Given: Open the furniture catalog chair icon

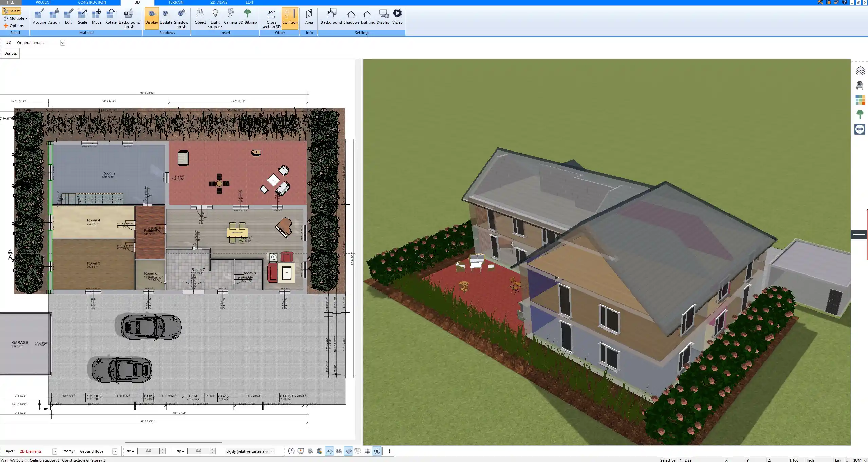Looking at the screenshot, I should pyautogui.click(x=860, y=85).
